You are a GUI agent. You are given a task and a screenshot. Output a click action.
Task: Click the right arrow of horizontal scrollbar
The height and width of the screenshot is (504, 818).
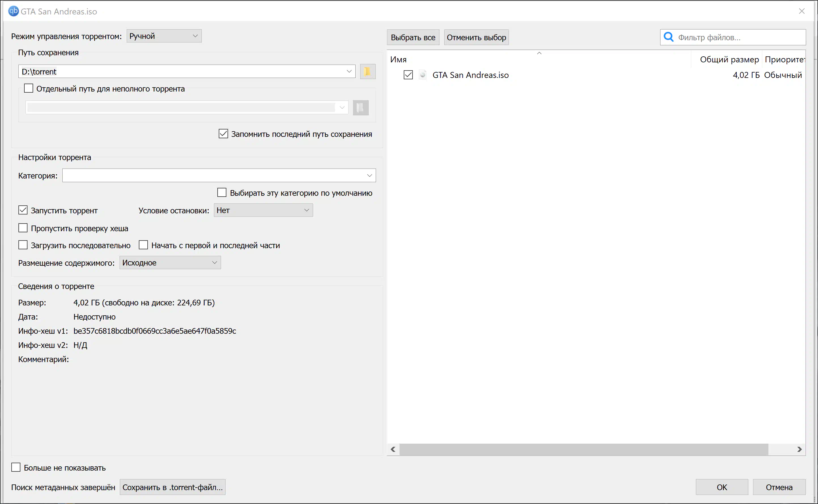[x=799, y=449]
